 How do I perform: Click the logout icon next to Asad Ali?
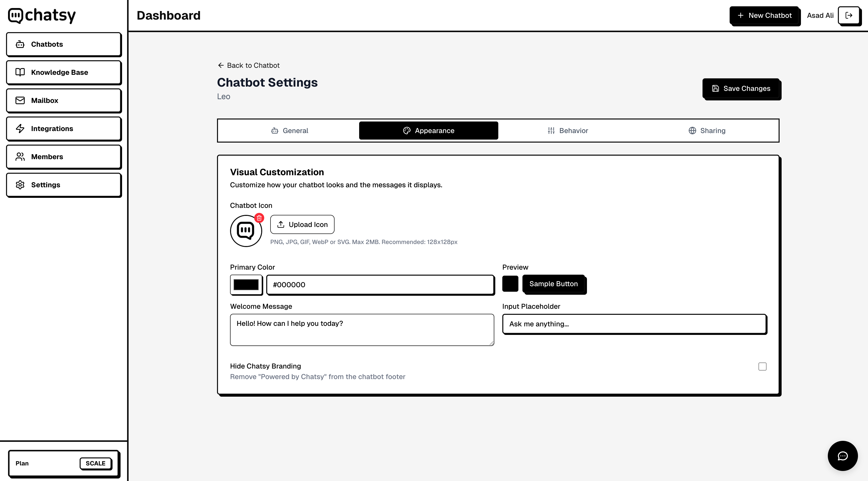coord(848,16)
